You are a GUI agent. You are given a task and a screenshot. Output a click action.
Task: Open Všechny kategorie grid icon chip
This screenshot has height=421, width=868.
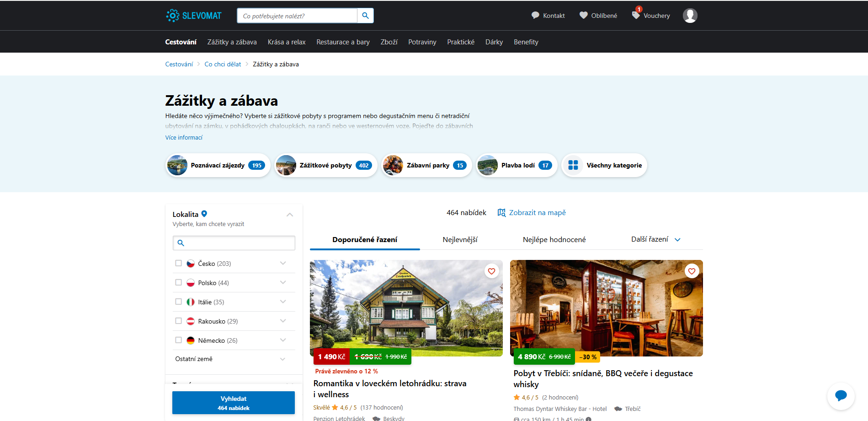point(604,165)
